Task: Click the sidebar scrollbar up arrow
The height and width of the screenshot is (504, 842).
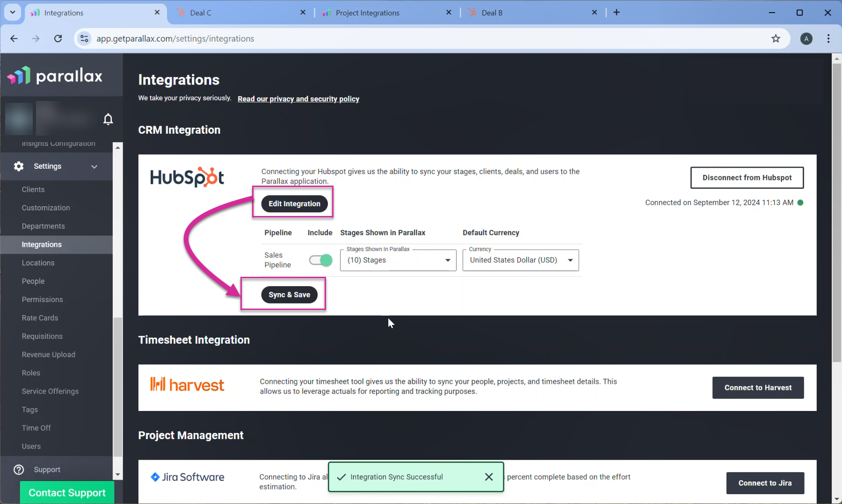Action: point(117,147)
